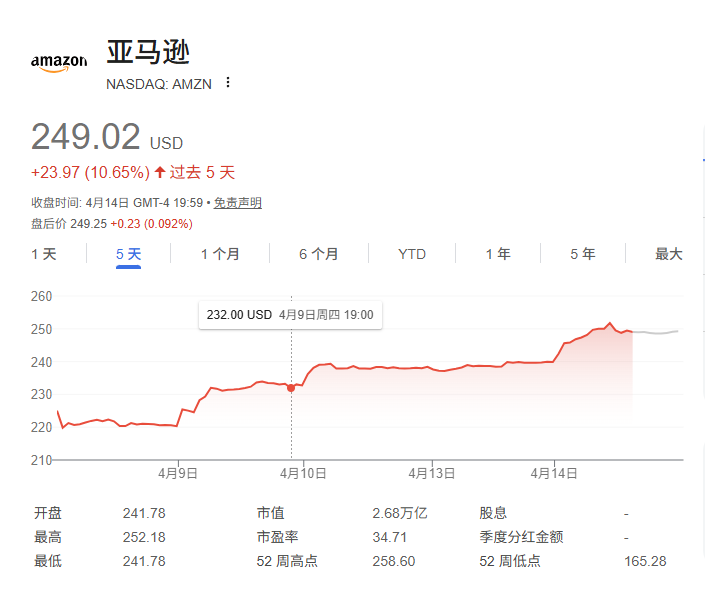Click the 232.00 USD chart tooltip

[x=290, y=315]
